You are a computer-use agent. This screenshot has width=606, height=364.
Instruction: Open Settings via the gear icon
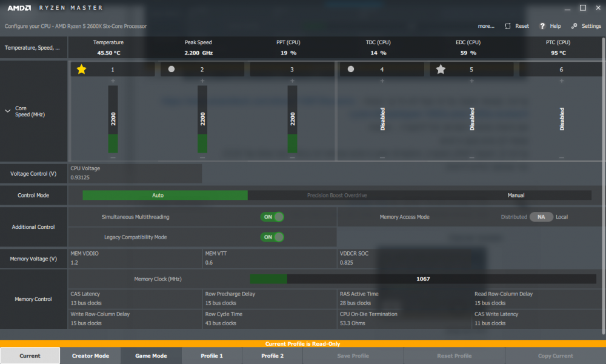tap(574, 26)
